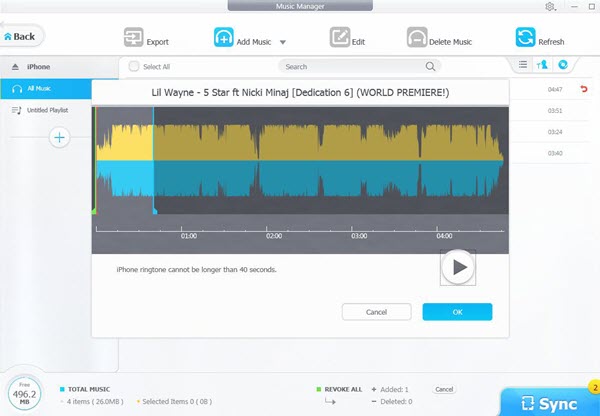Viewport: 600px width, 416px height.
Task: Click the search magnifier icon
Action: coord(430,67)
